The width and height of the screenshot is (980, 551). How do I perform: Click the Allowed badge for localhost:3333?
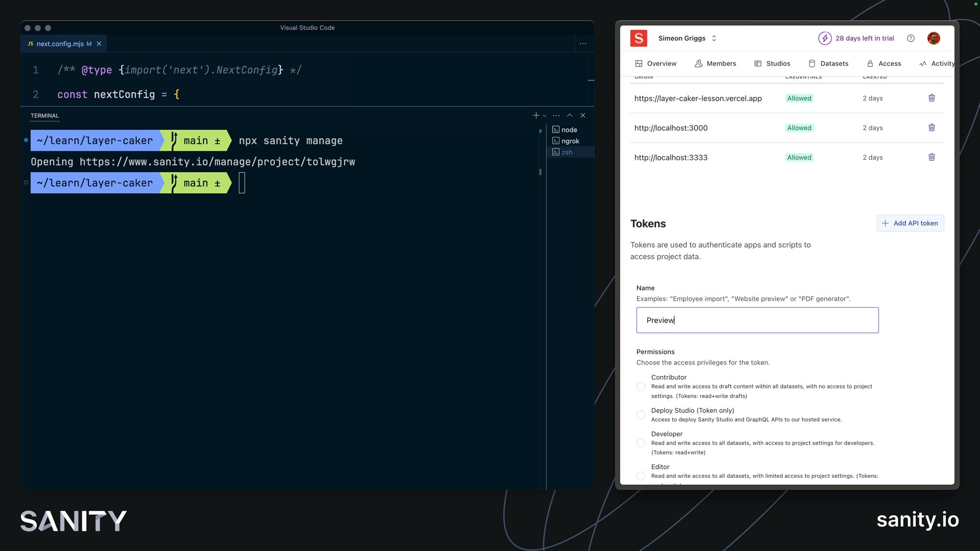pyautogui.click(x=799, y=157)
